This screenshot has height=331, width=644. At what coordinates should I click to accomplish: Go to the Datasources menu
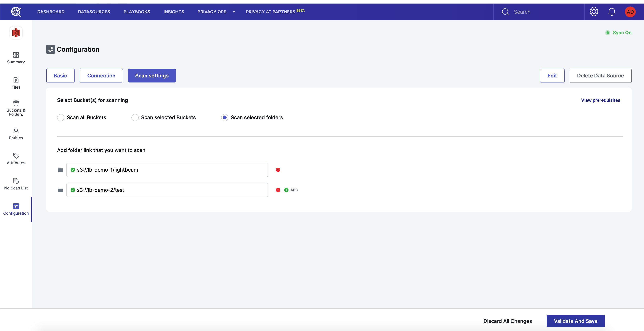tap(94, 12)
